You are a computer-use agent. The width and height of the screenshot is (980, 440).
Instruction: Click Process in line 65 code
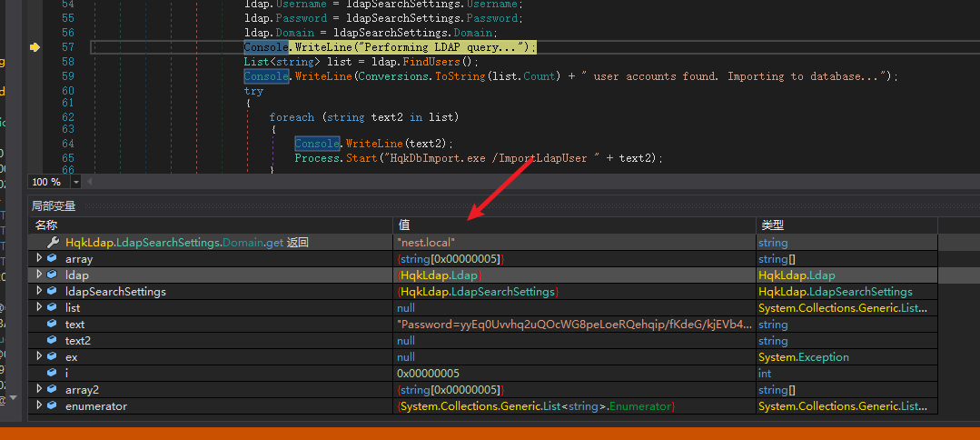tap(318, 157)
